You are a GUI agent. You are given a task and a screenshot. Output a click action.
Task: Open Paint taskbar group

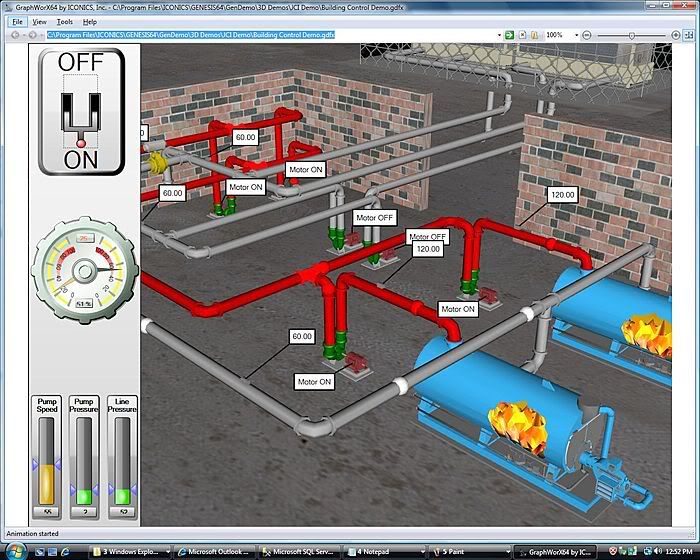point(469,552)
